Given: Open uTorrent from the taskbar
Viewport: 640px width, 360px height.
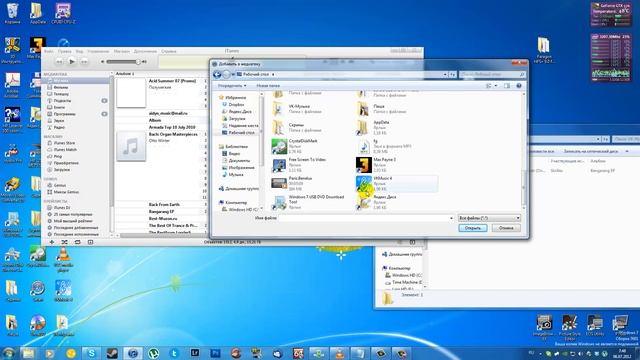Looking at the screenshot, I should 153,353.
